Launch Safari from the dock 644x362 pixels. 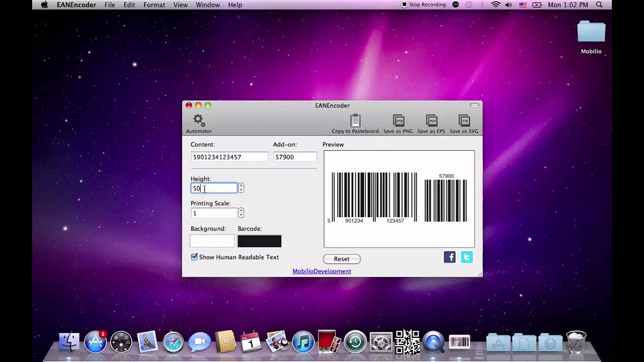click(x=174, y=342)
